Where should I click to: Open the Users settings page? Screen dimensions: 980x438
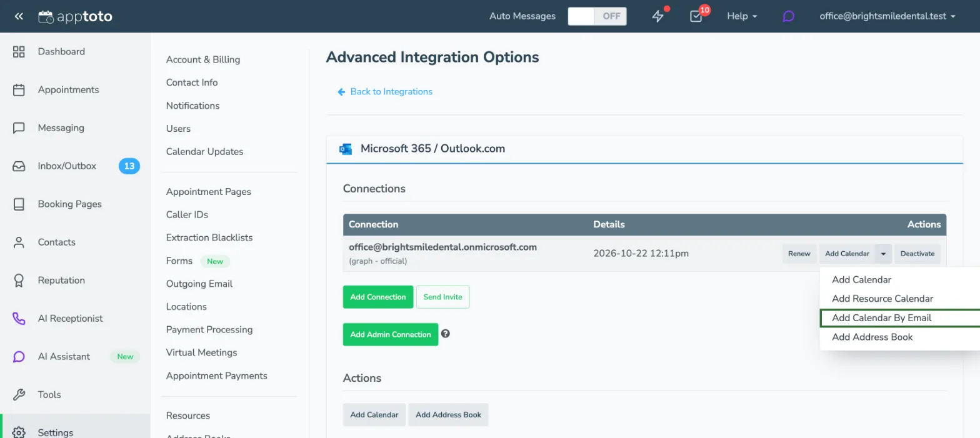click(178, 128)
